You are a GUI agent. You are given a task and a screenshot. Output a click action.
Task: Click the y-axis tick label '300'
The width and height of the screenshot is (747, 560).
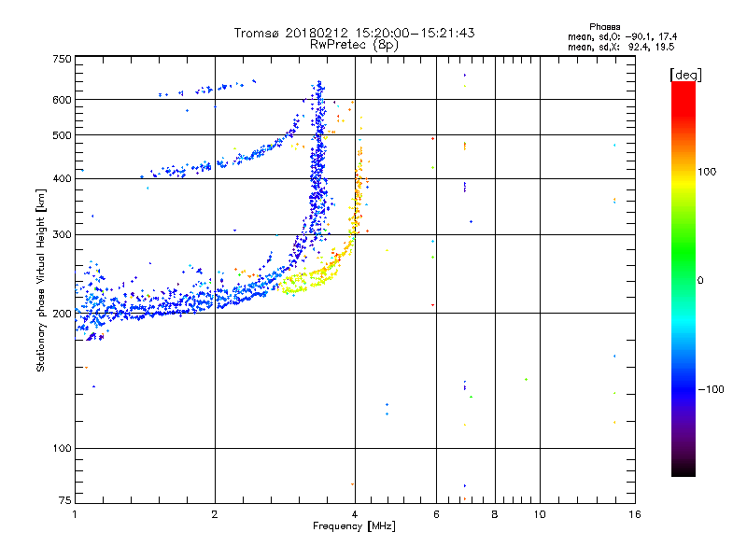(62, 235)
